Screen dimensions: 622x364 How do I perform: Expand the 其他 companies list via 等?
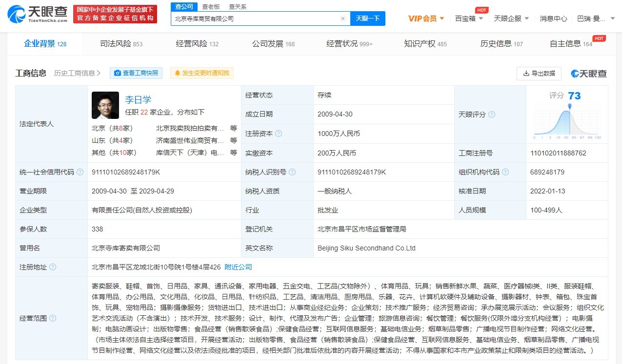pos(234,153)
